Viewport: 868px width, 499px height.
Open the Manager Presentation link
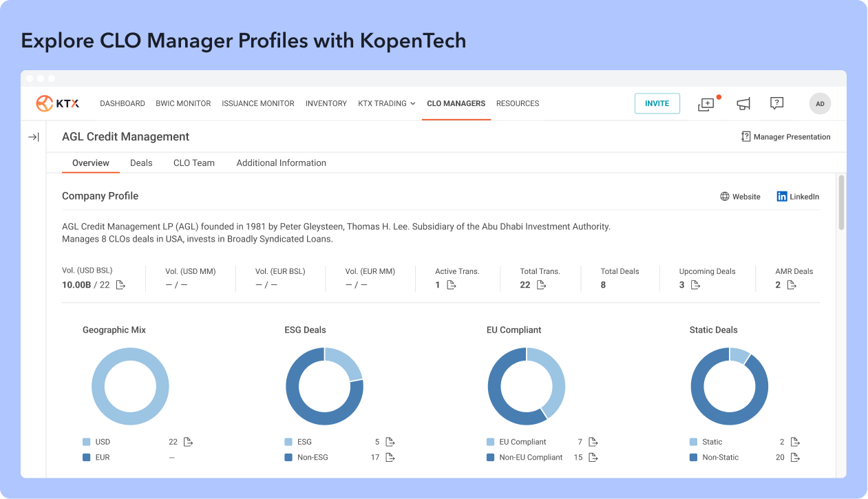[785, 137]
